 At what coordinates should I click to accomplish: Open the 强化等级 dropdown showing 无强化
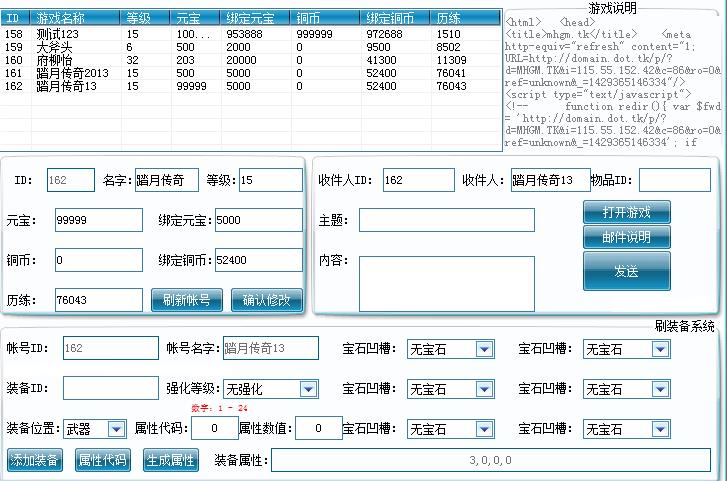(271, 389)
